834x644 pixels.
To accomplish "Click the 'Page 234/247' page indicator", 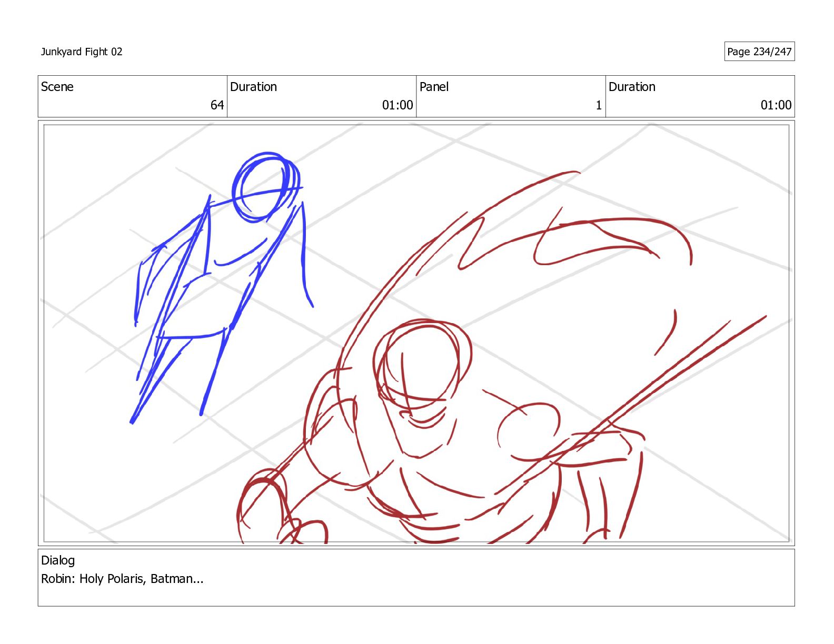I will (759, 52).
